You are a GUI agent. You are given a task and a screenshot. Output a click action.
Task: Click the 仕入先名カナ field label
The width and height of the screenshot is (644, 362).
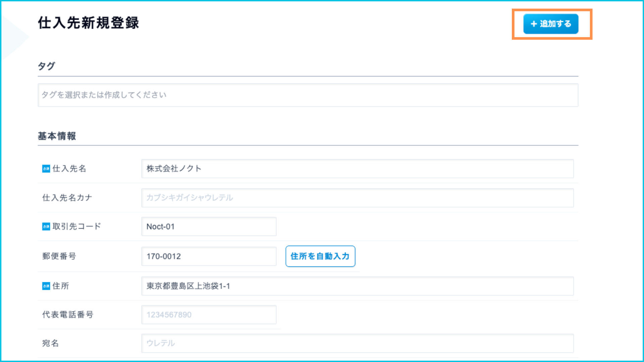click(x=67, y=198)
